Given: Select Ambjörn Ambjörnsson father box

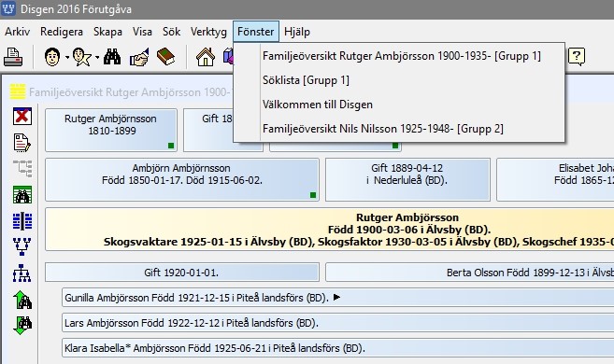Looking at the screenshot, I should coord(182,179).
